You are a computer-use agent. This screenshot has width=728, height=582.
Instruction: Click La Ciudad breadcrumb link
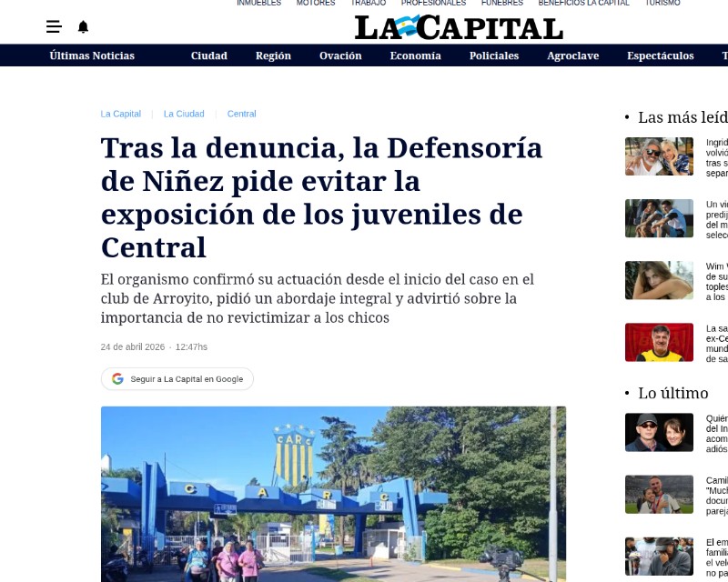(x=184, y=114)
